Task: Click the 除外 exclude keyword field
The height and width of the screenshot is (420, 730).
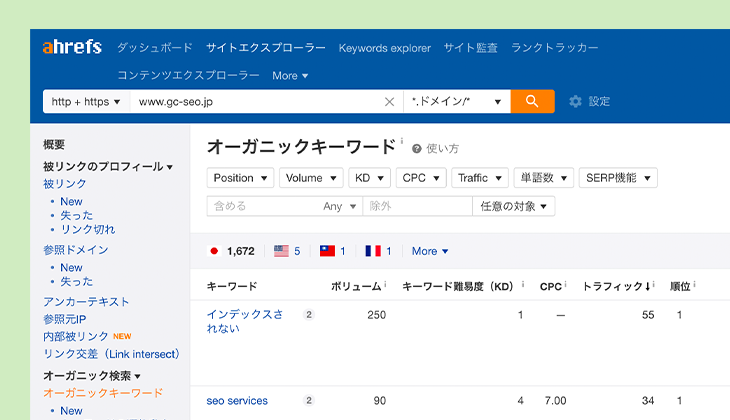Action: [x=418, y=206]
